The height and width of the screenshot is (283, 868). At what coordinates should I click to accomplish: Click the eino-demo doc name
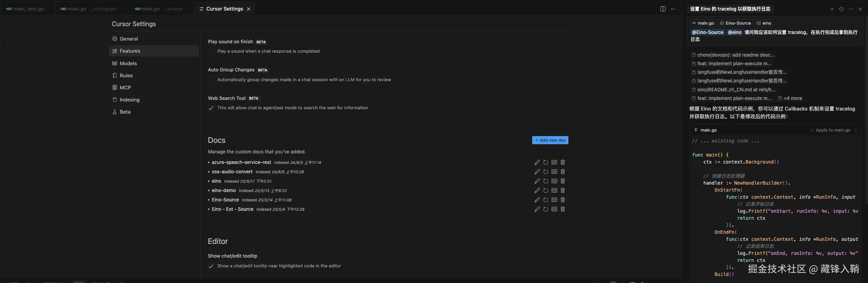tap(224, 190)
